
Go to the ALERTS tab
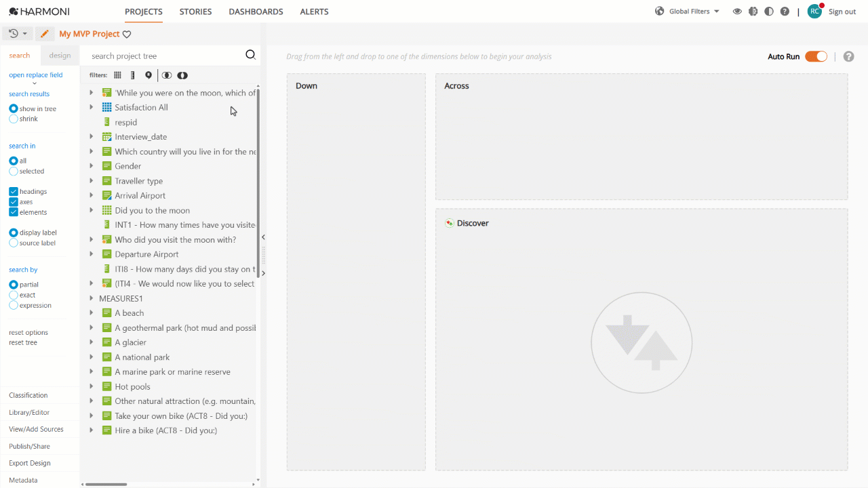click(x=314, y=12)
